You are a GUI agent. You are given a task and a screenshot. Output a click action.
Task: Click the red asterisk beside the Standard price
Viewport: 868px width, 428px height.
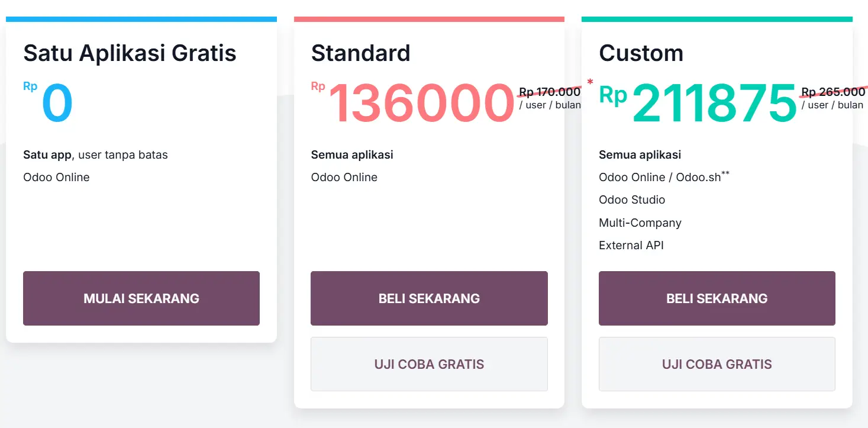590,82
